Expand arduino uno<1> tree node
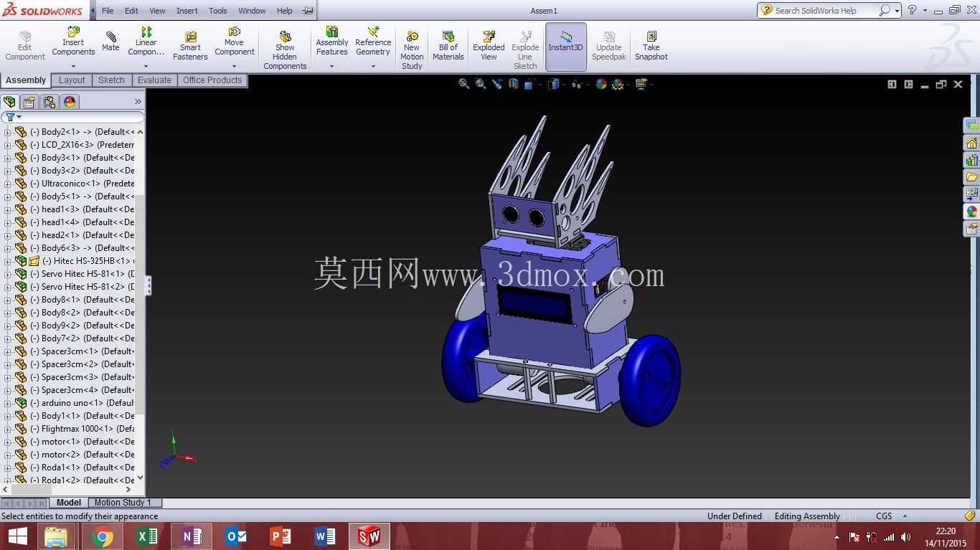Viewport: 980px width, 550px height. tap(7, 403)
